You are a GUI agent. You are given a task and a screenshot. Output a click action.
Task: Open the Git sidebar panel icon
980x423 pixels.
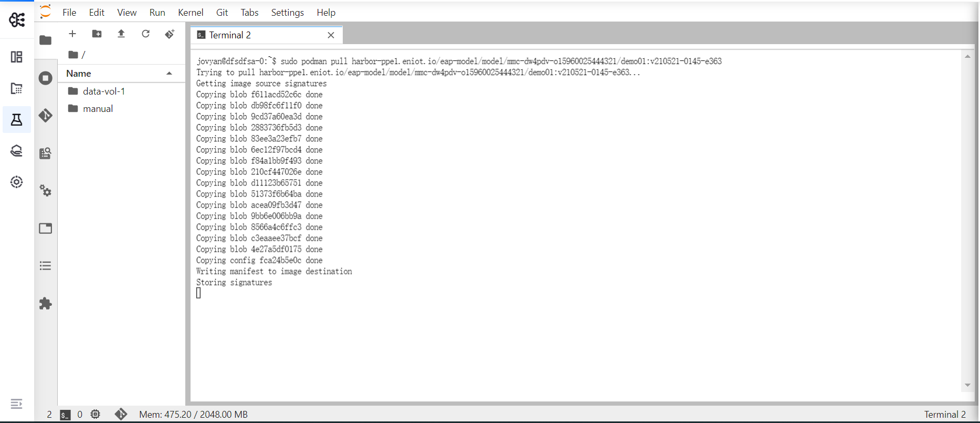(46, 115)
